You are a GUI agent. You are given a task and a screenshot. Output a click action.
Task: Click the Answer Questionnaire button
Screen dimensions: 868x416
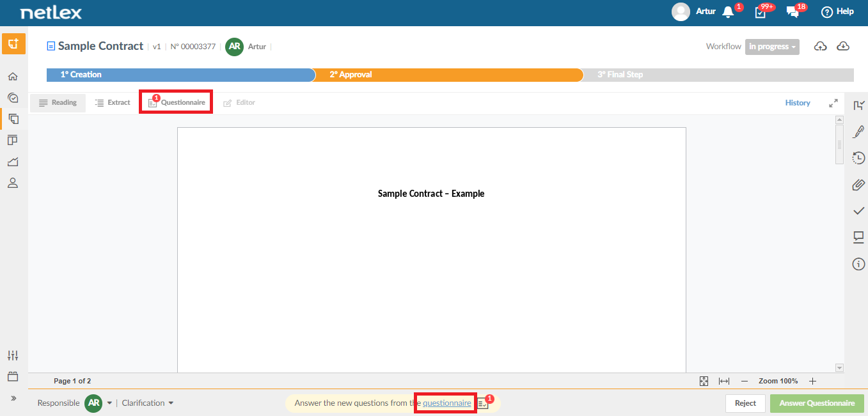click(817, 403)
